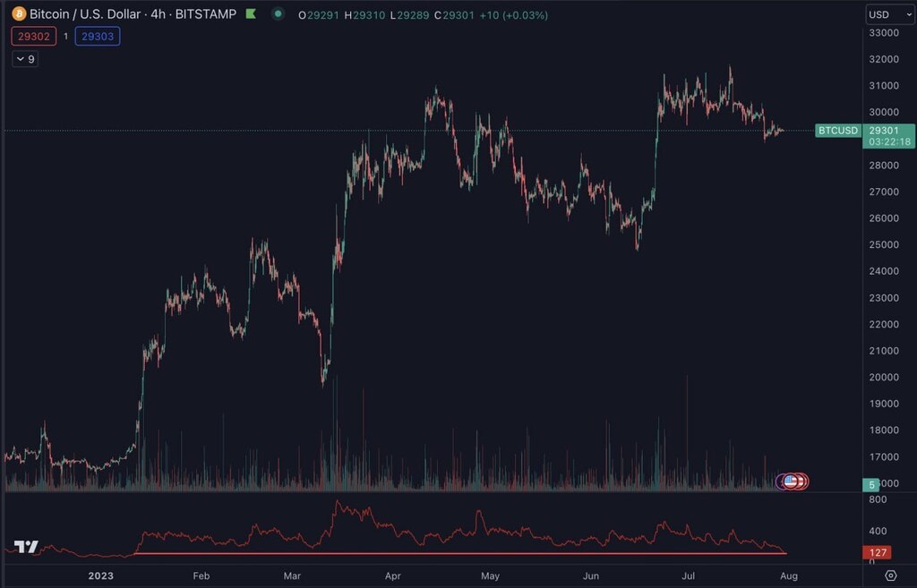Click the 23000 price axis label
Viewport: 917px width, 588px height.
coord(884,297)
